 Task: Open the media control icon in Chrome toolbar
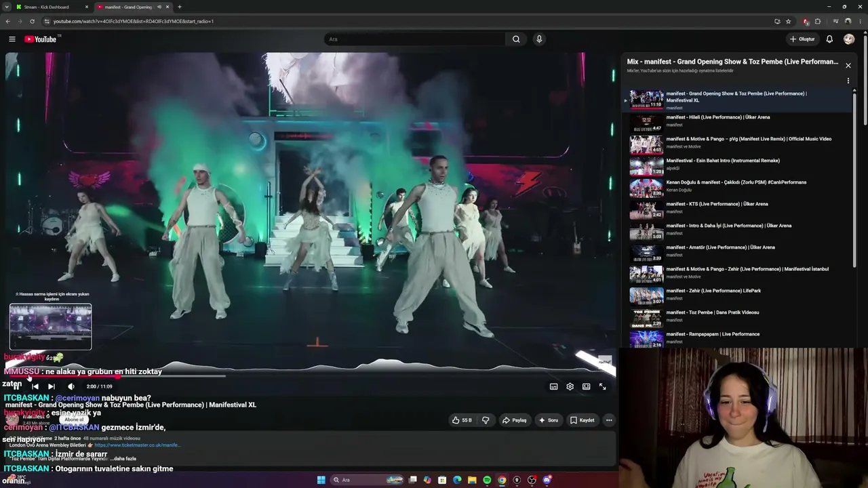pos(835,21)
